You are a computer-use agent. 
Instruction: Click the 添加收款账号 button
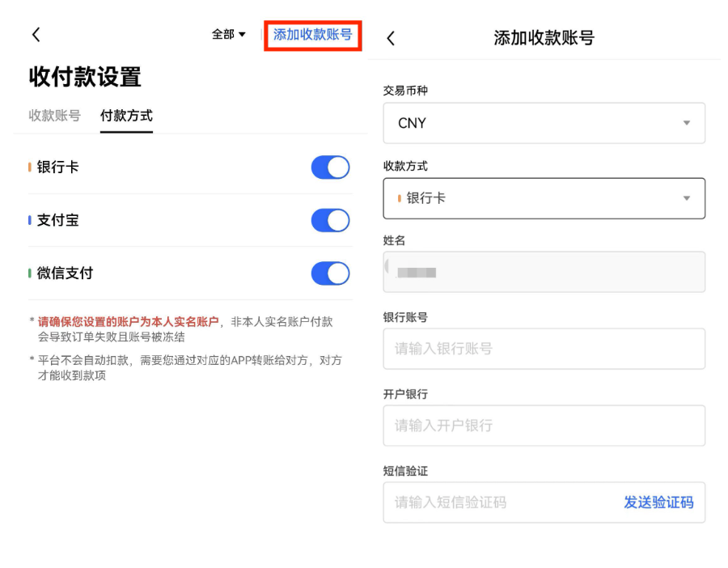(312, 36)
